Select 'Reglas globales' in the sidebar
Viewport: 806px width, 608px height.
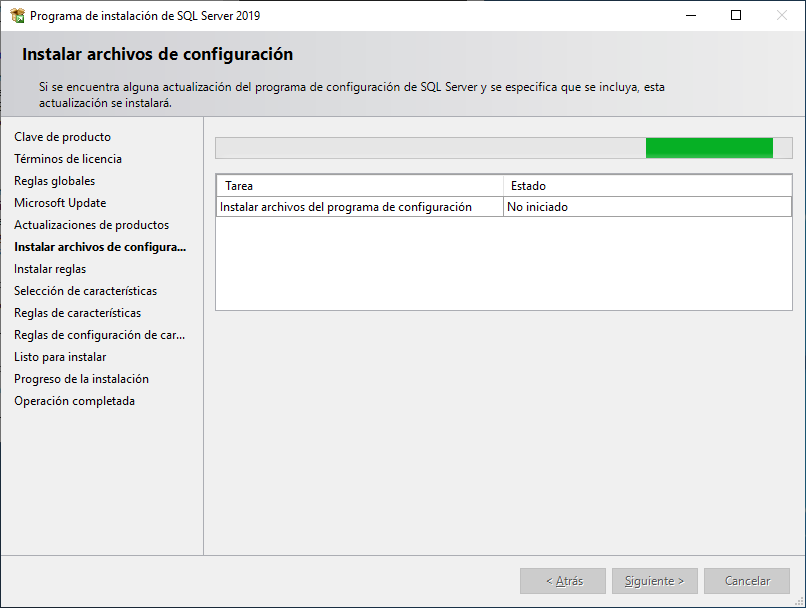pos(55,180)
